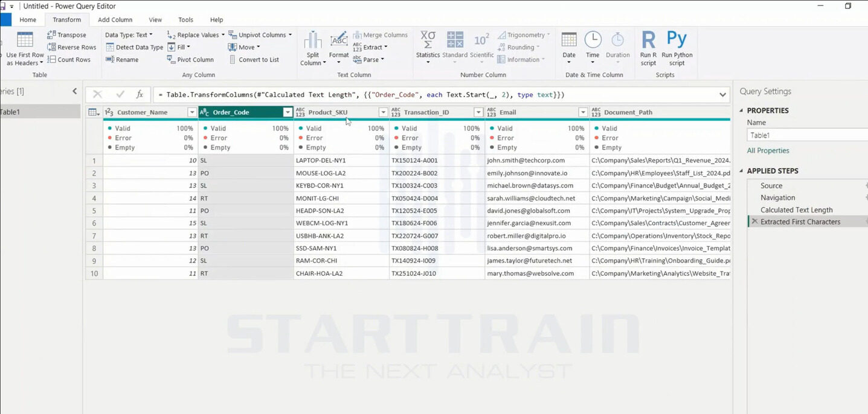Open the Statistics tool
868x414 pixels.
[428, 48]
